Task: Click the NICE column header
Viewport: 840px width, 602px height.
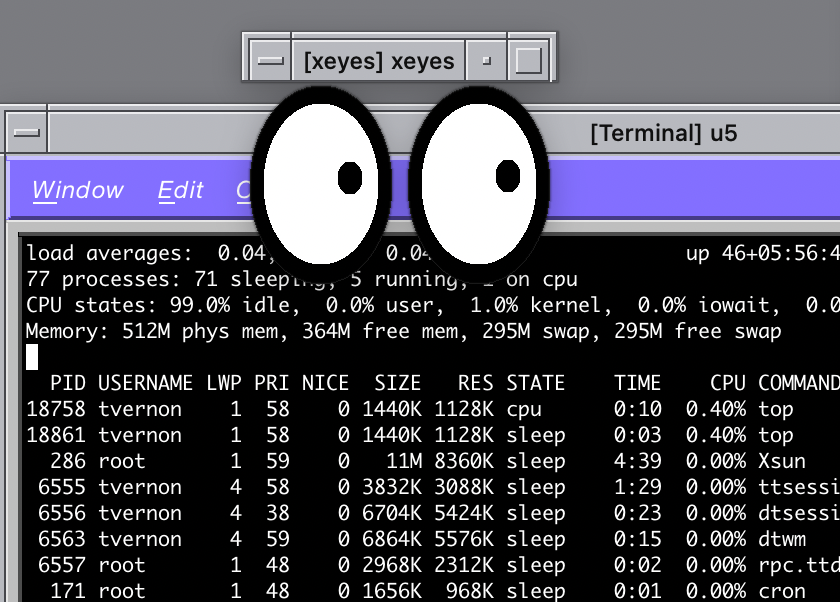Action: [x=325, y=383]
